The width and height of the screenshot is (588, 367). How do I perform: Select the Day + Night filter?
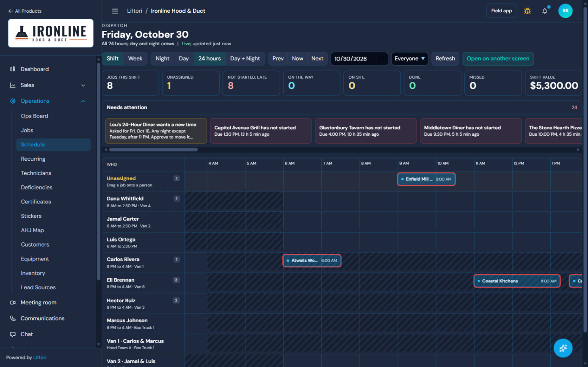[245, 59]
